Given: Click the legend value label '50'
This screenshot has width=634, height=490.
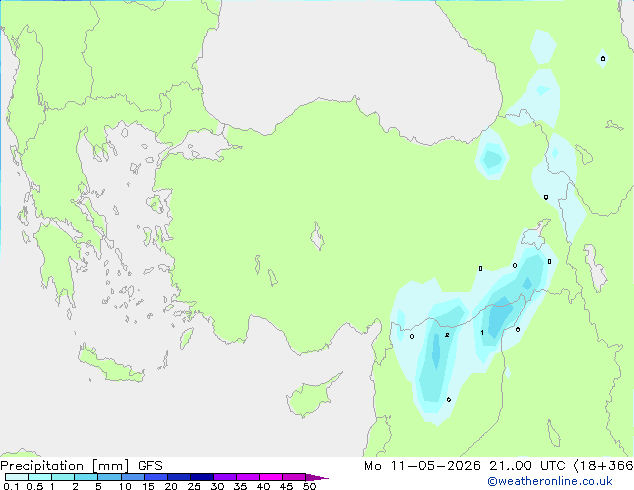Looking at the screenshot, I should [x=309, y=486].
